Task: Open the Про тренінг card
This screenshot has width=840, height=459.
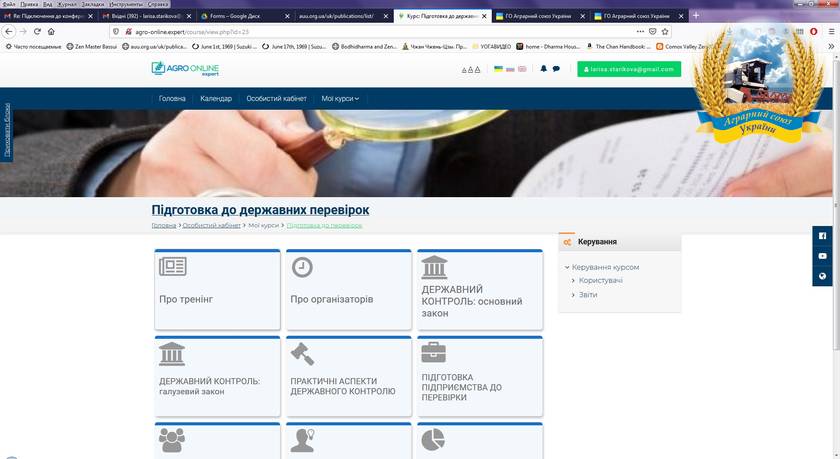Action: point(218,290)
